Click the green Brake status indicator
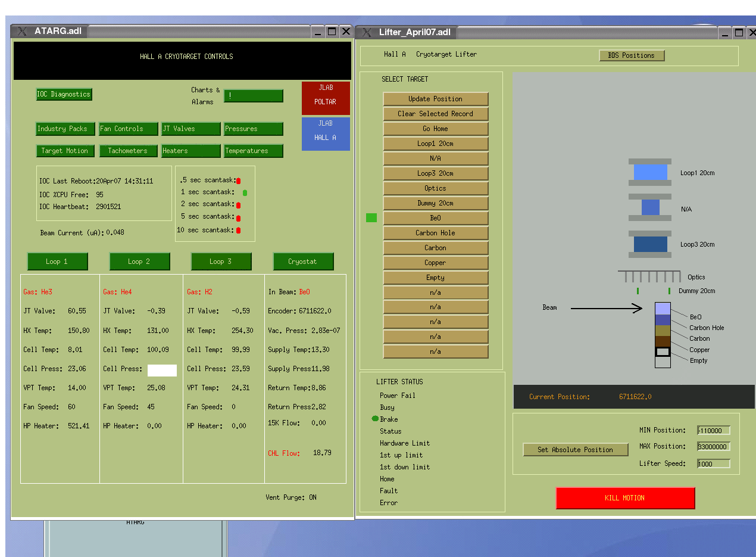 376,419
